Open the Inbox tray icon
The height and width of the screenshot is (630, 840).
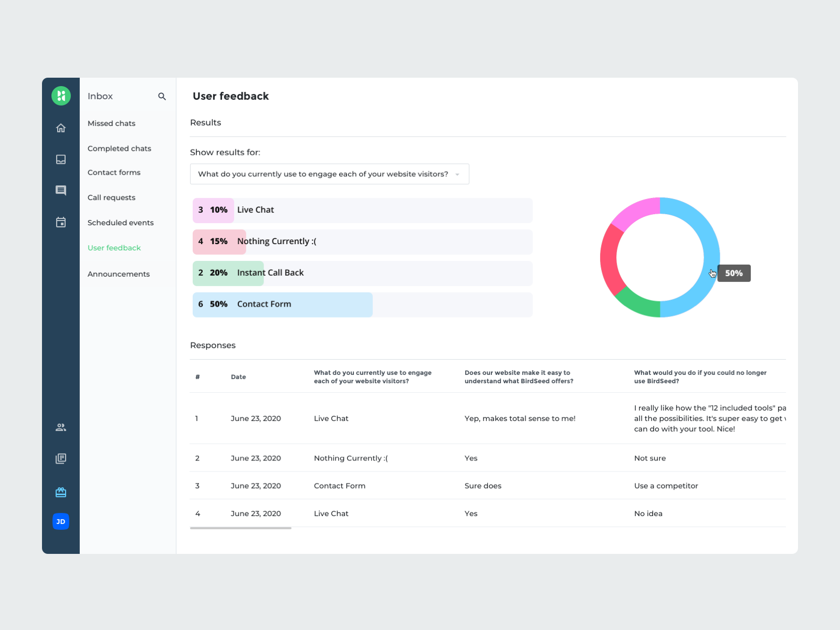[60, 159]
